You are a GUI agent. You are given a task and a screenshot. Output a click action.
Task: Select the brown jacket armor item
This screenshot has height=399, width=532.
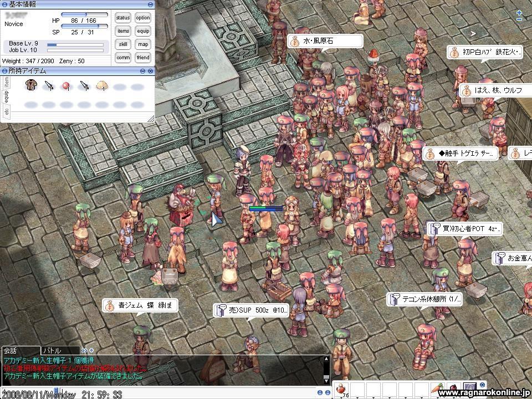click(31, 85)
